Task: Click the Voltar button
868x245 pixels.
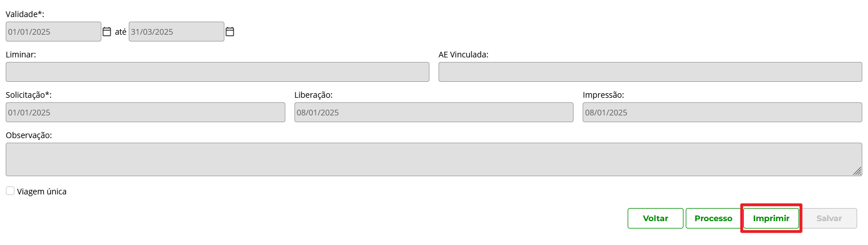Action: click(655, 218)
